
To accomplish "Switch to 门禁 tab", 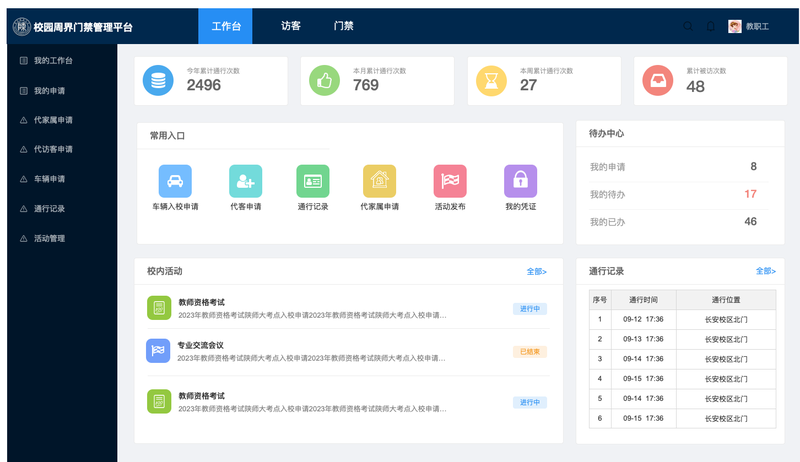I will 343,26.
